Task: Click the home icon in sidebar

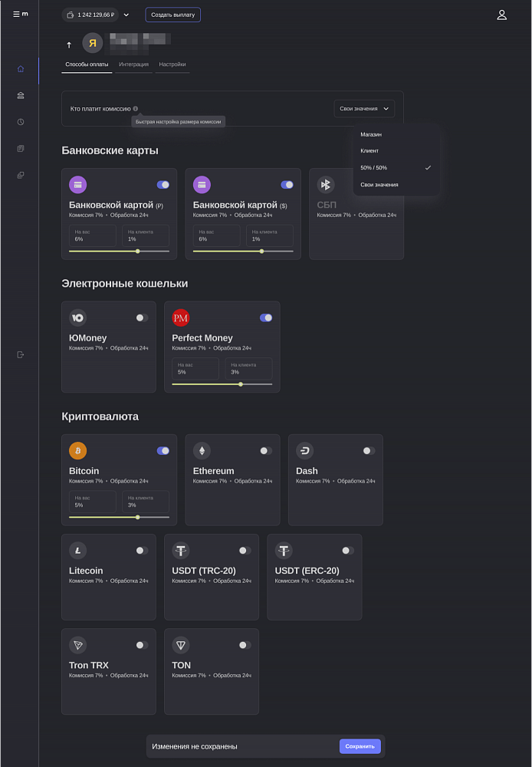Action: (21, 69)
